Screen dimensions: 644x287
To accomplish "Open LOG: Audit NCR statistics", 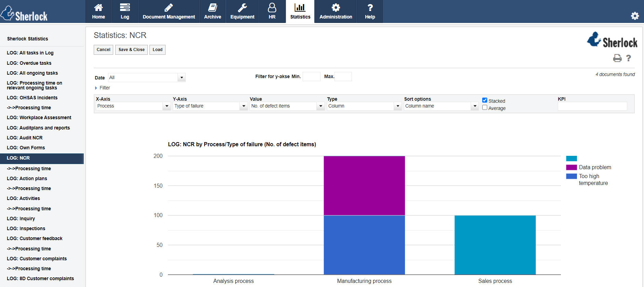I will 25,138.
